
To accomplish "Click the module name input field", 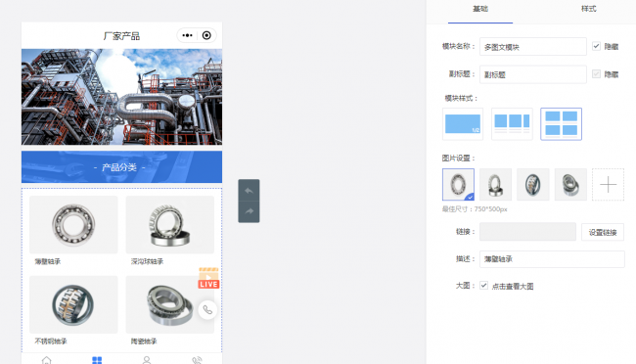I will click(533, 47).
